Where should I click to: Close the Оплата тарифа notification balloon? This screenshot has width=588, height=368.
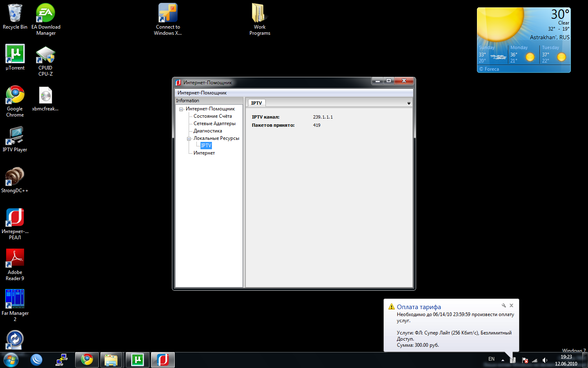[x=511, y=305]
